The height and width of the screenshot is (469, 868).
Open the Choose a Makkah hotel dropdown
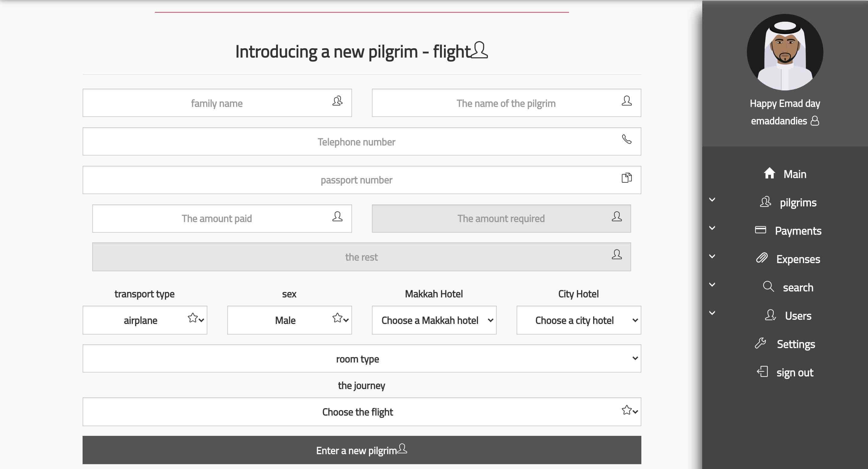(x=434, y=320)
